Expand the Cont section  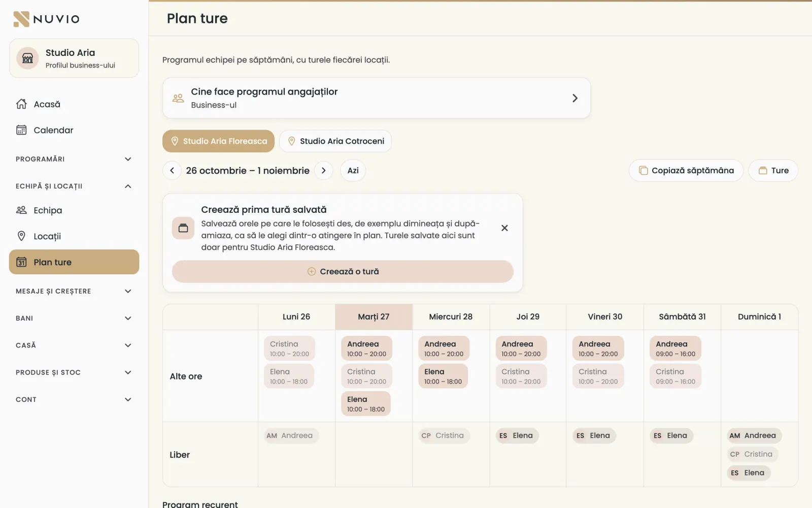point(74,399)
